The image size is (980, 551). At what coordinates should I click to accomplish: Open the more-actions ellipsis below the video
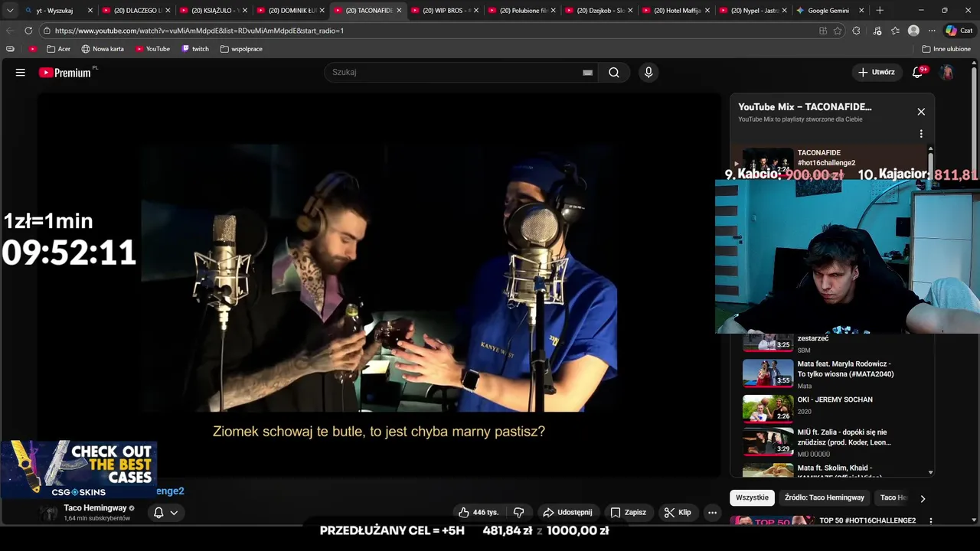point(712,513)
